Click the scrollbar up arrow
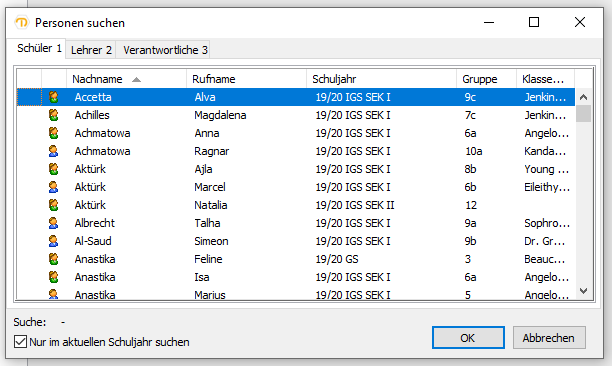 584,97
